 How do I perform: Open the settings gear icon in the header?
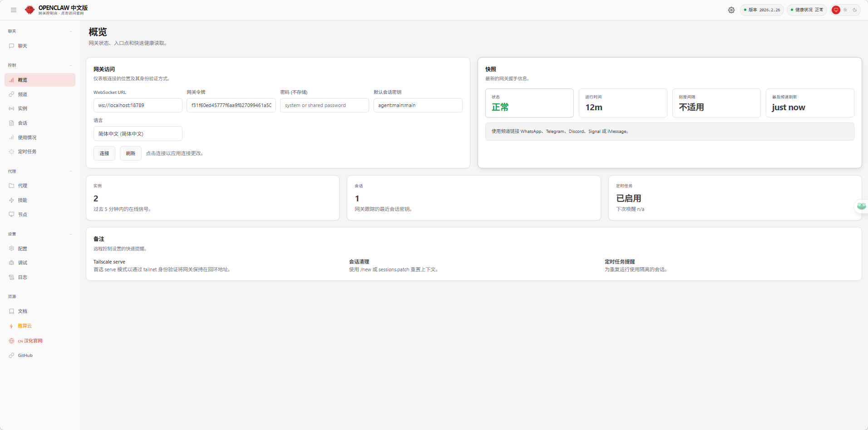(x=731, y=10)
